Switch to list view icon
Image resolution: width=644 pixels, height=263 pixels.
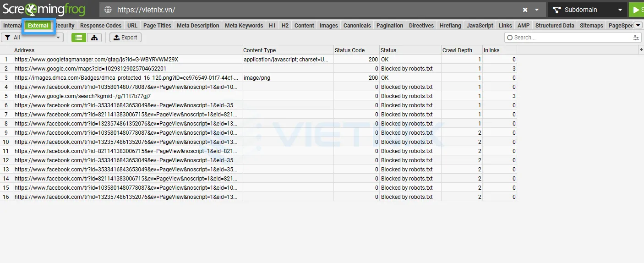pos(79,38)
